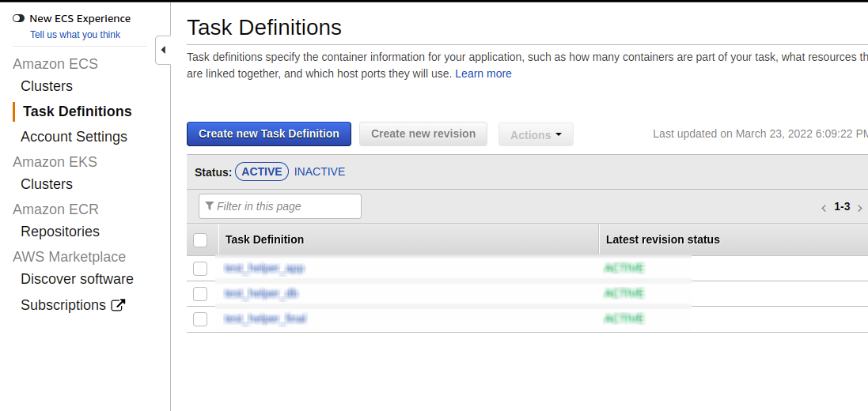Image resolution: width=868 pixels, height=411 pixels.
Task: Toggle the New ECS Experience switch
Action: (x=18, y=18)
